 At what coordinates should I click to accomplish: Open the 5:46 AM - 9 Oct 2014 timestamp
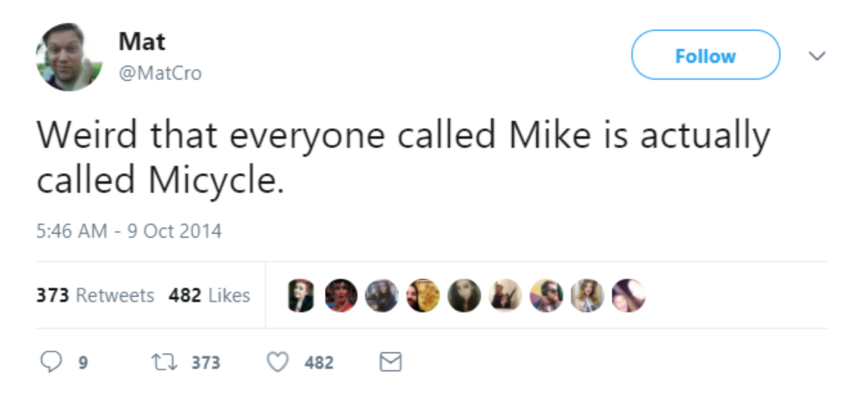tap(129, 231)
